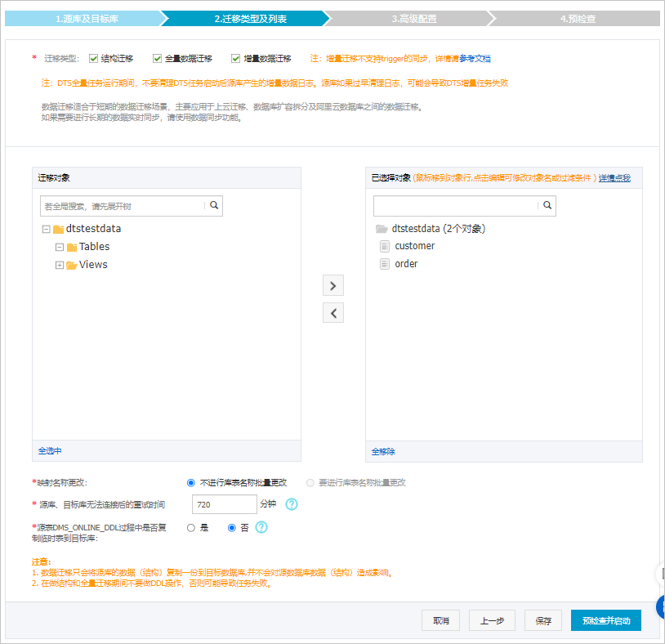The width and height of the screenshot is (665, 644).
Task: Open the 参考文档 link
Action: [x=475, y=59]
